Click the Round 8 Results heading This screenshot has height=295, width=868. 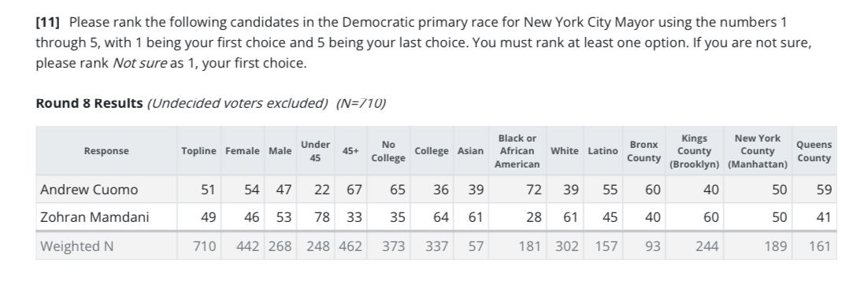(89, 103)
